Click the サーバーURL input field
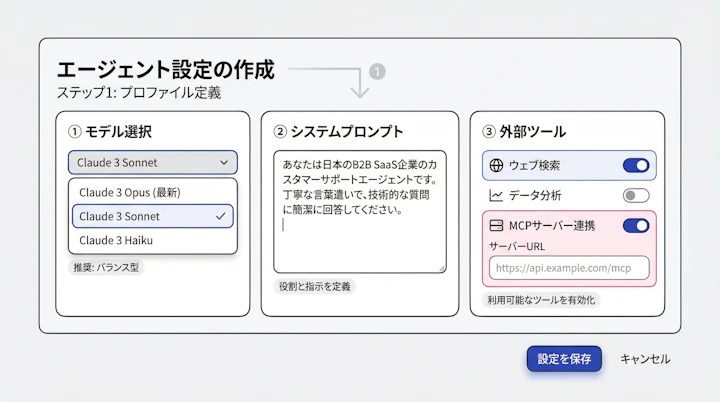The width and height of the screenshot is (720, 402). click(569, 268)
